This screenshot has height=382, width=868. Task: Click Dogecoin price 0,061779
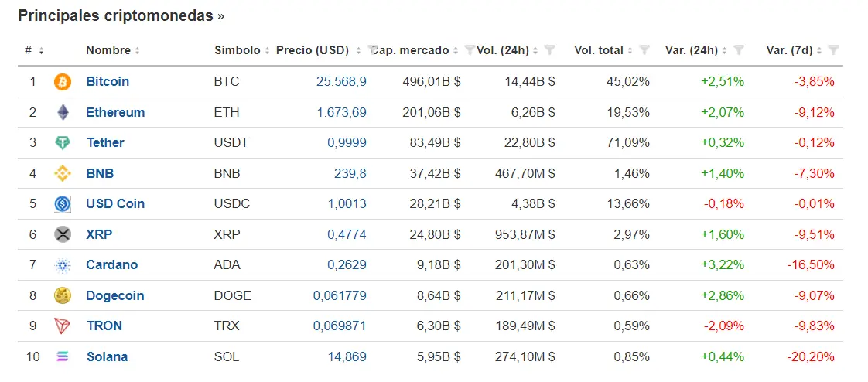click(340, 295)
